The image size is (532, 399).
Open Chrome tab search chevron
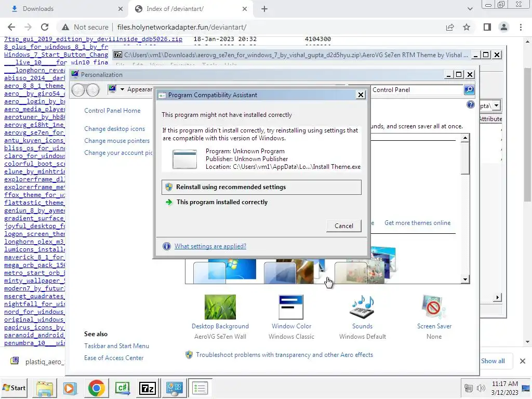[x=470, y=9]
